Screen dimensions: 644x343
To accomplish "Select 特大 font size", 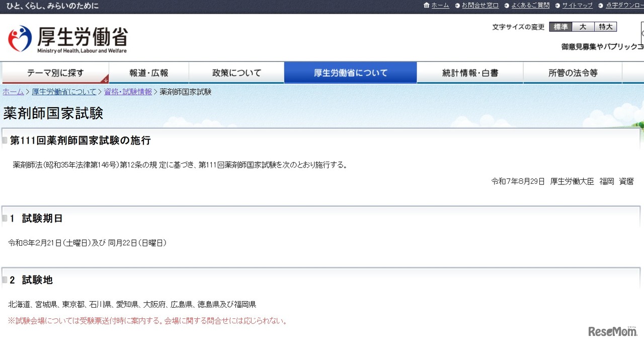I will [606, 27].
